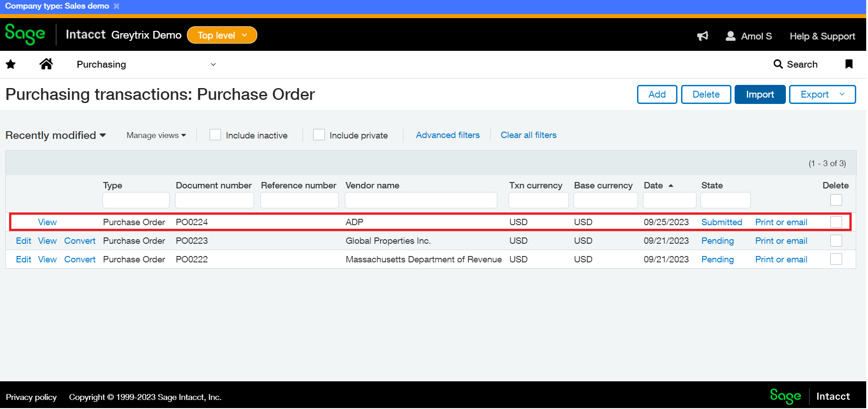Click the Import button
Image resolution: width=868 pixels, height=409 pixels.
(x=760, y=94)
